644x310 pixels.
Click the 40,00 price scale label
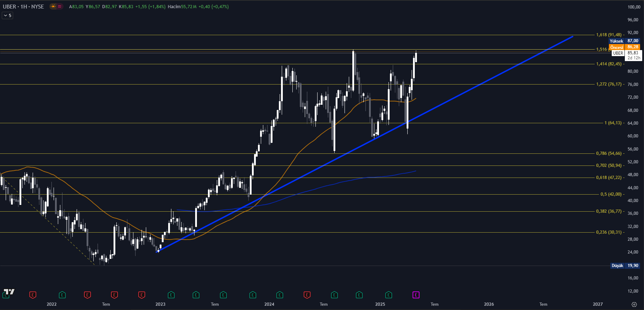pos(633,201)
